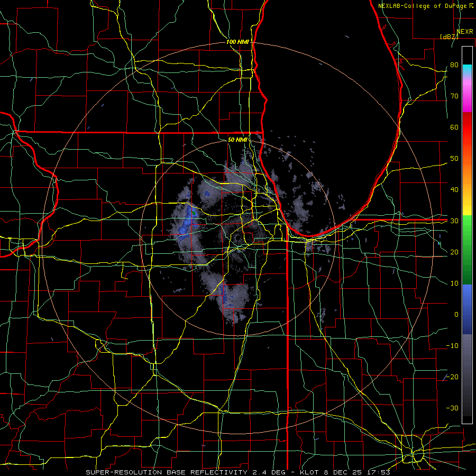476x476 pixels.
Task: Click the green band of the color bar
Action: (x=467, y=250)
